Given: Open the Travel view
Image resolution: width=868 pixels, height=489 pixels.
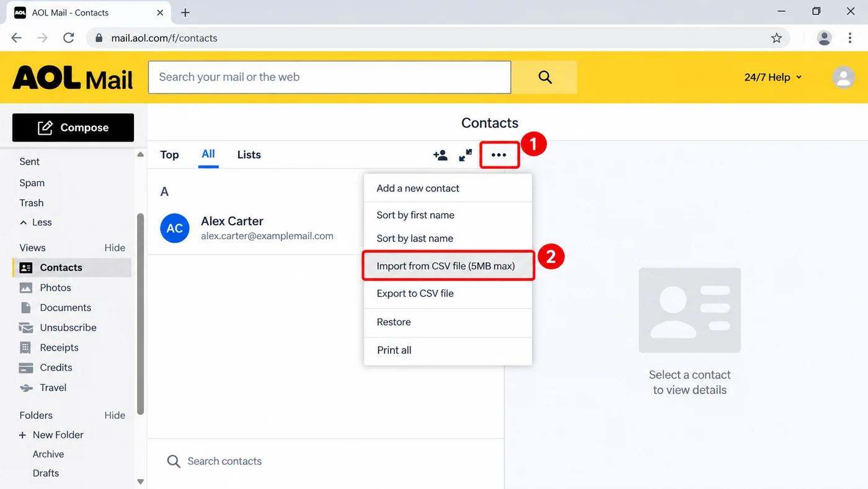Looking at the screenshot, I should coord(53,388).
